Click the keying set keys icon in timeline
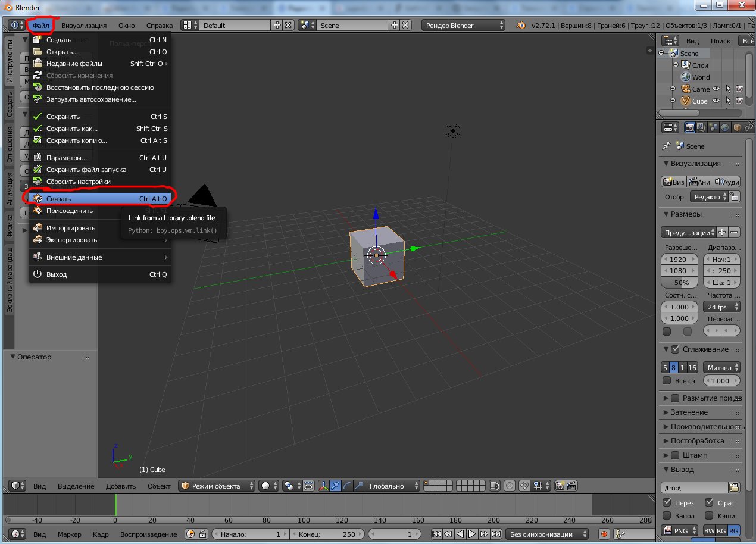This screenshot has height=544, width=756. click(620, 534)
